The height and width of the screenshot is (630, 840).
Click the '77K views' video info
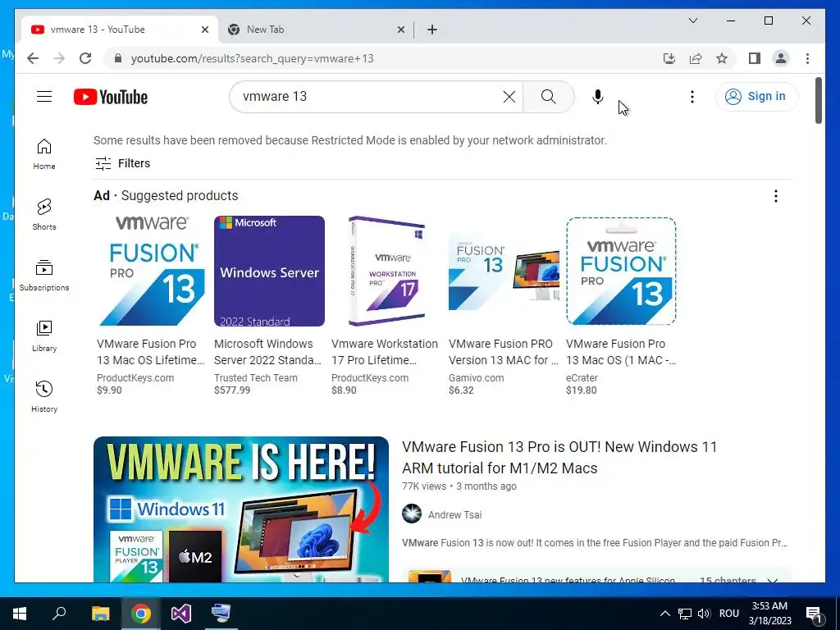tap(424, 486)
